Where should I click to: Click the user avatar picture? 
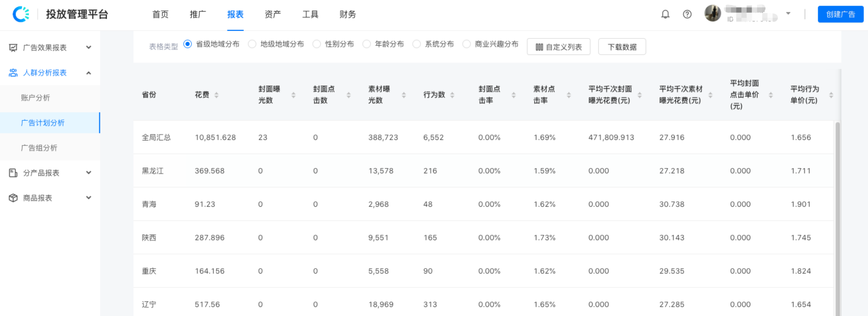coord(713,13)
